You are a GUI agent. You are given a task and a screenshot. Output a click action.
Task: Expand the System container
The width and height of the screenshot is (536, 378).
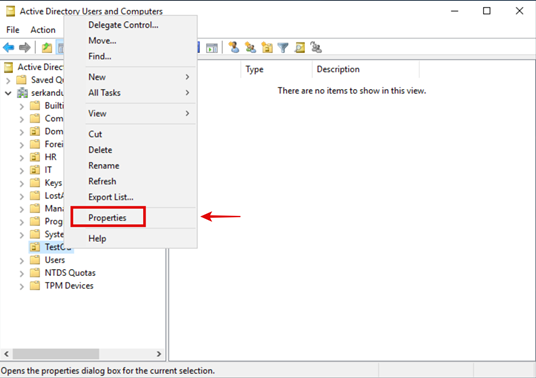click(22, 235)
